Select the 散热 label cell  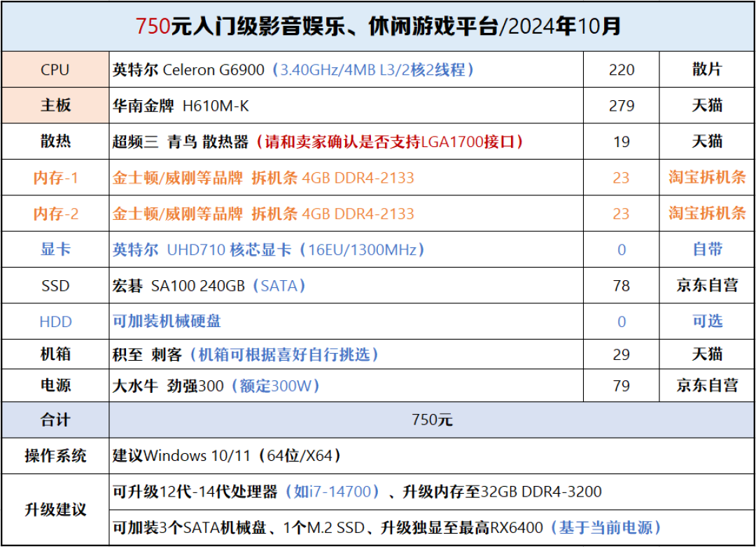[x=55, y=141]
